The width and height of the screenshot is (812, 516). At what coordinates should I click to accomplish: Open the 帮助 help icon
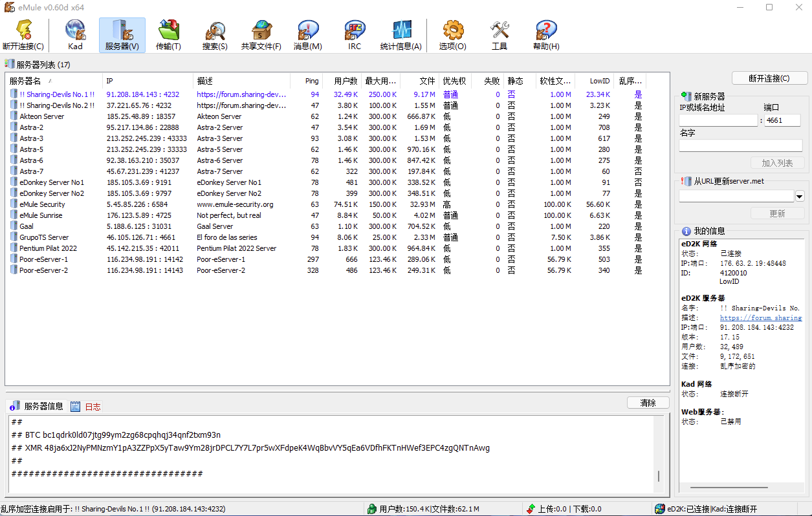[x=546, y=35]
